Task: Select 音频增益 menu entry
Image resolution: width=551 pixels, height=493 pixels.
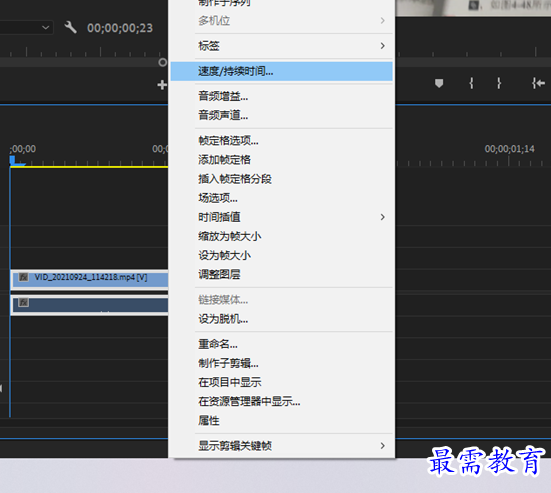Action: click(281, 96)
